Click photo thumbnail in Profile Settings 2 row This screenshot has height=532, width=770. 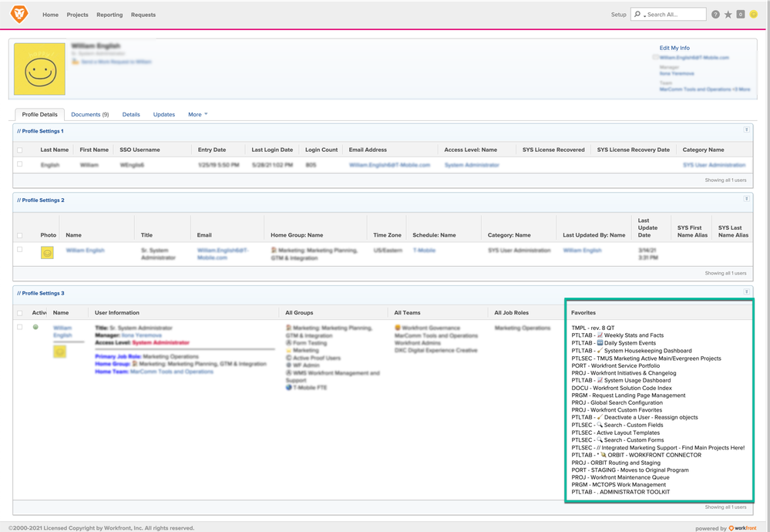pos(47,252)
